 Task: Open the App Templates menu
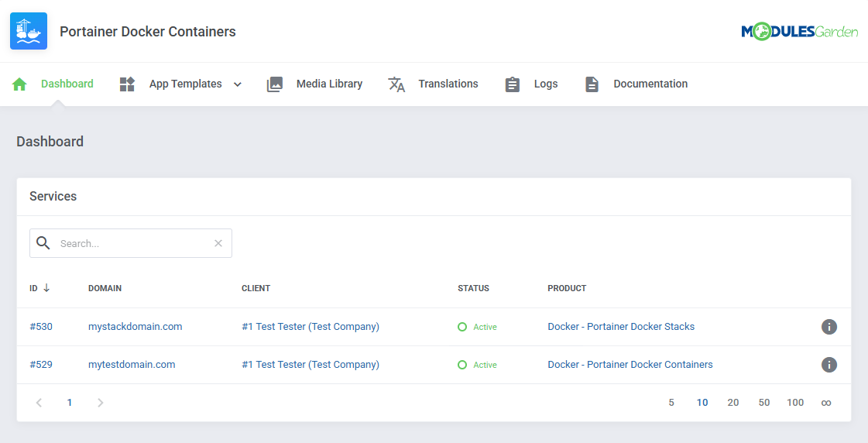185,84
